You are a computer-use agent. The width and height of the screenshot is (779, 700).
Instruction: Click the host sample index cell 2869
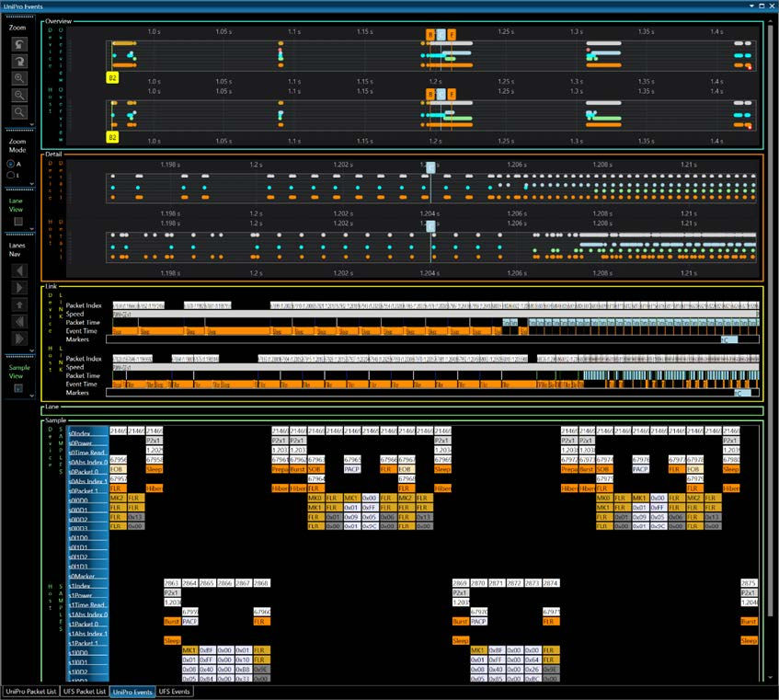(x=460, y=583)
